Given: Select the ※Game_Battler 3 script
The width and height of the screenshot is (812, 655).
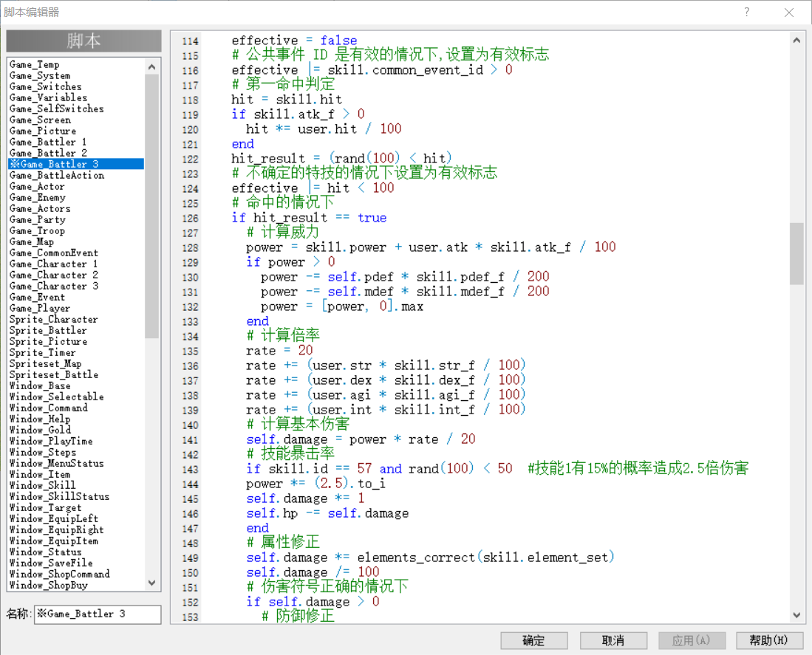Looking at the screenshot, I should point(76,164).
